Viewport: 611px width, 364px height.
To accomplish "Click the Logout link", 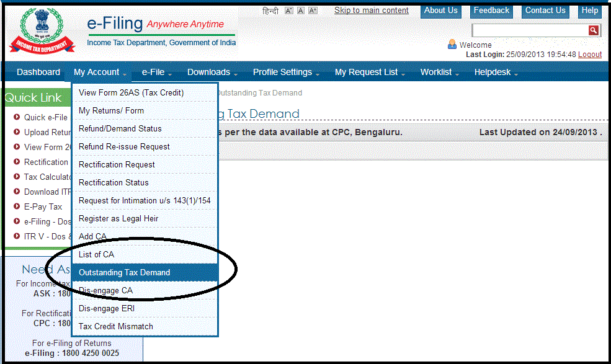I will point(589,55).
